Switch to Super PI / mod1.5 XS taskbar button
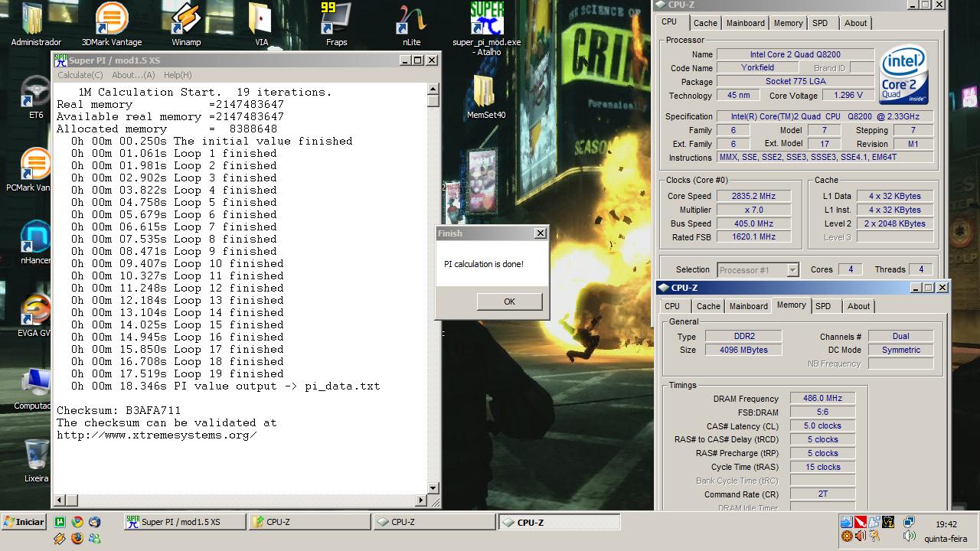Screen dimensions: 980x551 [185, 522]
